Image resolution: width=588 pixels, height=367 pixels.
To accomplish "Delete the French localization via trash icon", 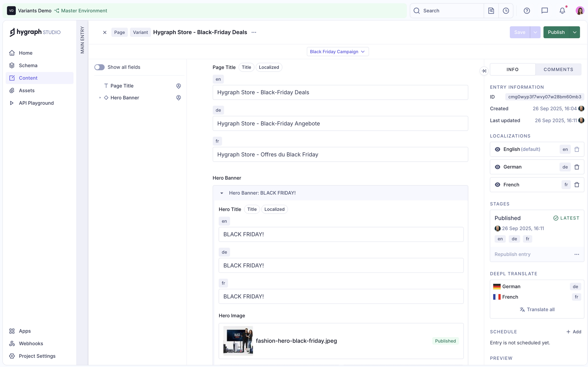I will coord(577,185).
